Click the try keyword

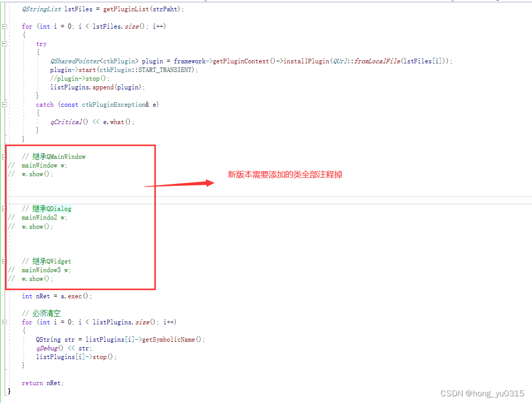tap(41, 44)
